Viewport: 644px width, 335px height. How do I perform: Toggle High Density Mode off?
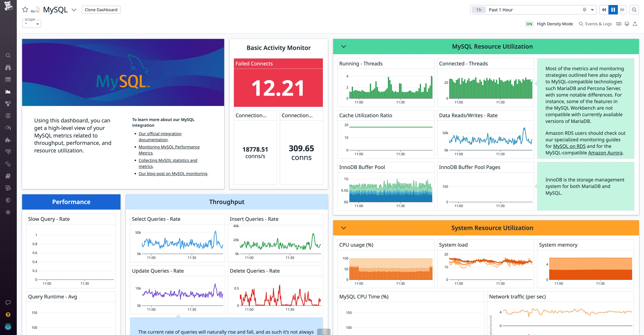tap(529, 24)
